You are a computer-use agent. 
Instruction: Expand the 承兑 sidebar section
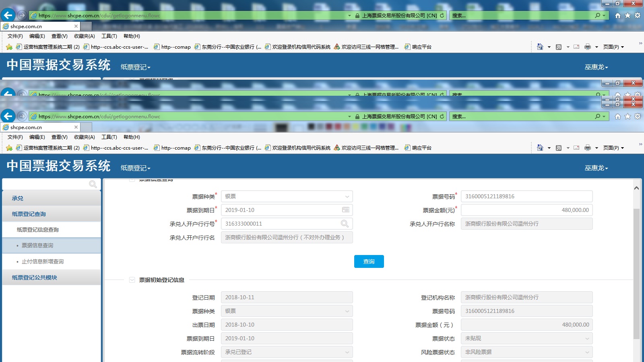click(18, 198)
